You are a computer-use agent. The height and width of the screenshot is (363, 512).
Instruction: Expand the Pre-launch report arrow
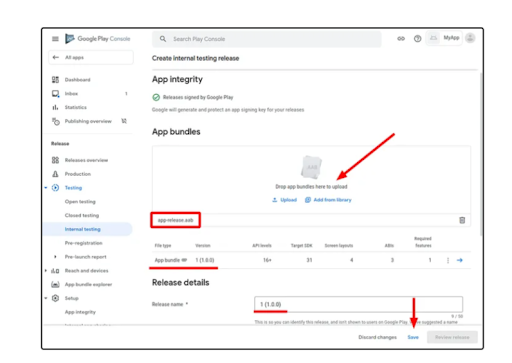pos(55,257)
